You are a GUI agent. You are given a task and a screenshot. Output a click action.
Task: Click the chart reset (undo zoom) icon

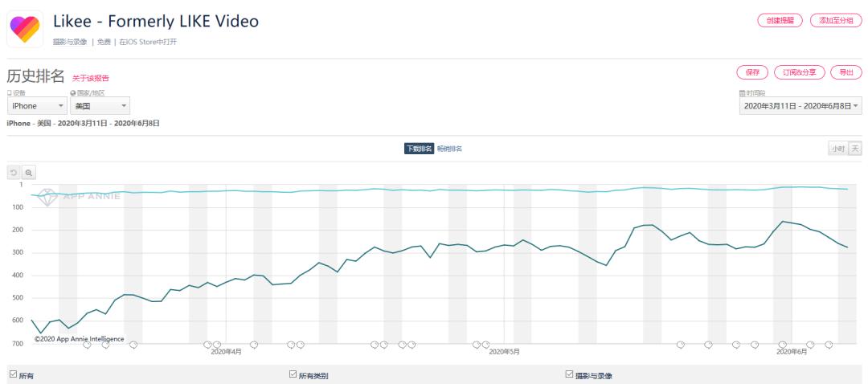click(14, 172)
